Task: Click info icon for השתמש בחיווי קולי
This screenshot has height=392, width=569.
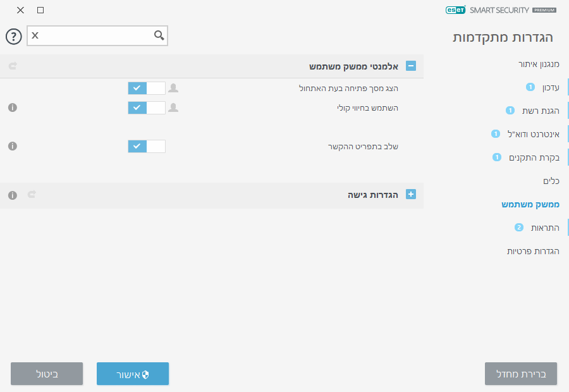Action: pyautogui.click(x=13, y=107)
